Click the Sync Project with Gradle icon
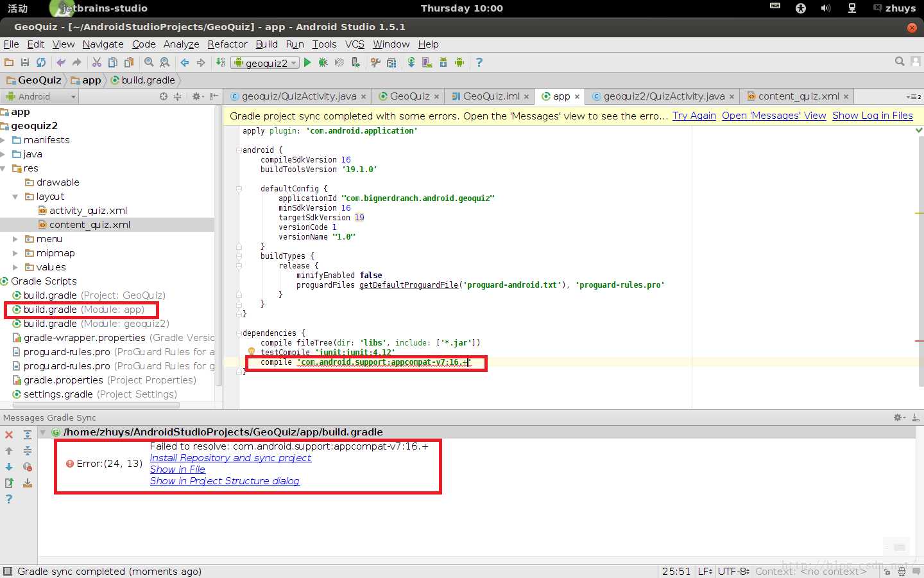924x578 pixels. pyautogui.click(x=411, y=62)
